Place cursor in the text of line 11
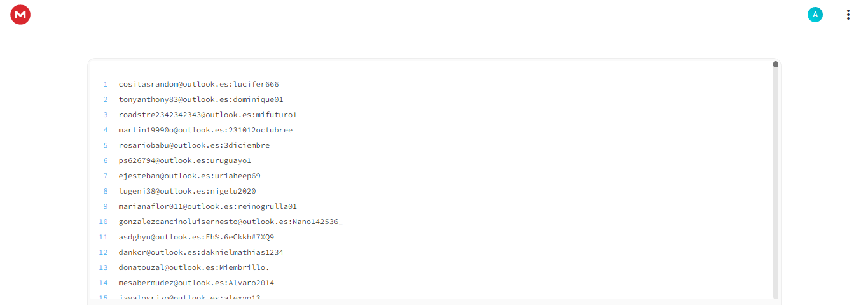 (x=196, y=237)
